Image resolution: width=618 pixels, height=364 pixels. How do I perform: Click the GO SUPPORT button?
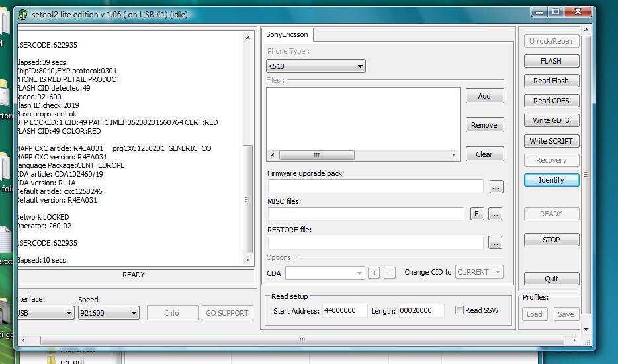coord(228,313)
